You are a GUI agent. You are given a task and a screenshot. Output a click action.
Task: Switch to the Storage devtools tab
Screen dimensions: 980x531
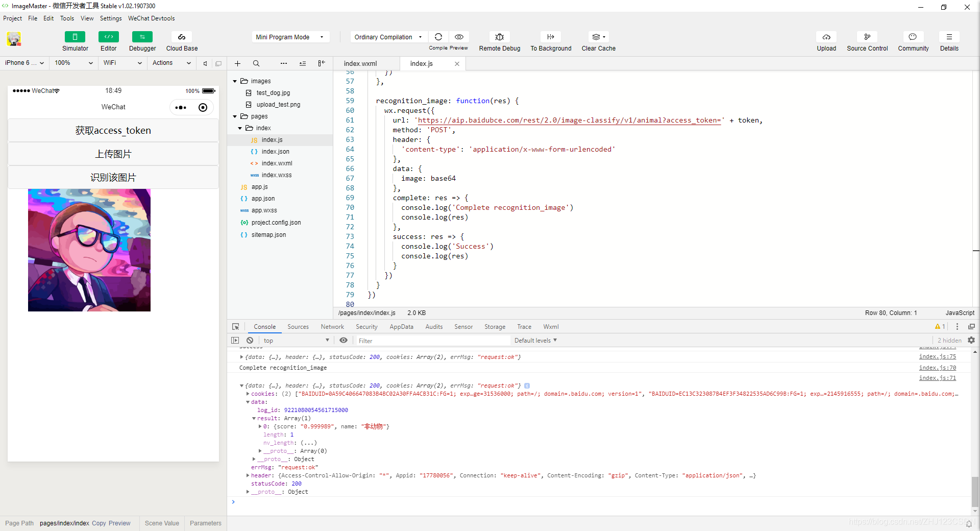pyautogui.click(x=495, y=327)
